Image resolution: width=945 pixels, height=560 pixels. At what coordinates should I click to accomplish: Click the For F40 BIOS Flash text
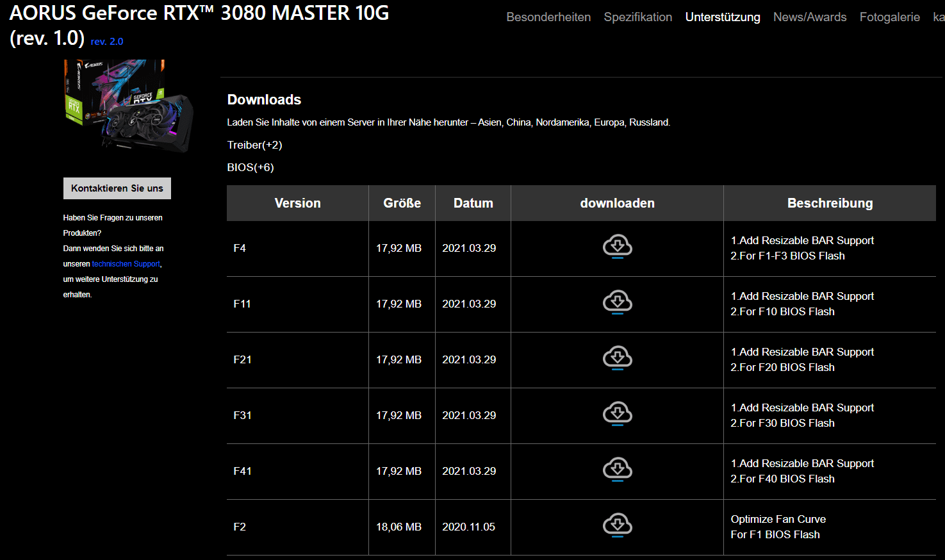pyautogui.click(x=782, y=479)
